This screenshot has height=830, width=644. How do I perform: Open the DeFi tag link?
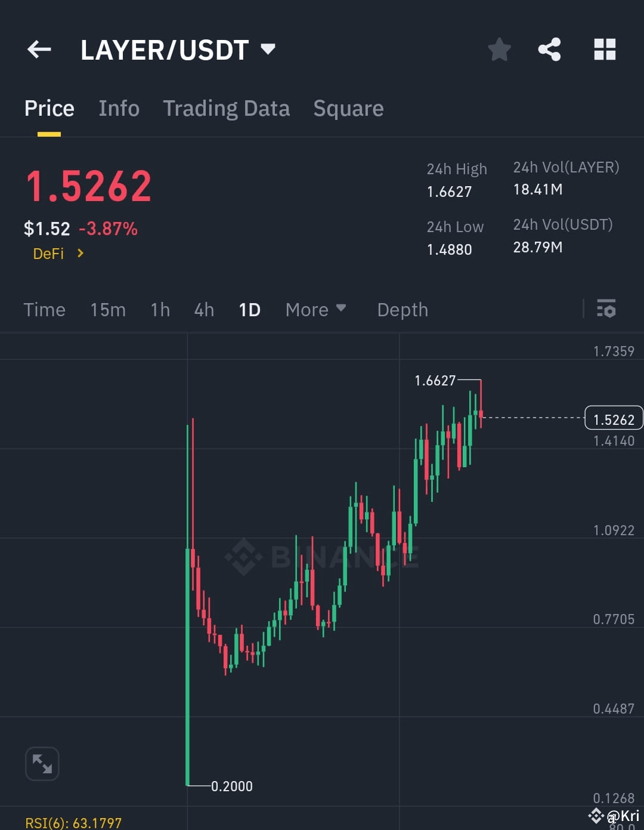pos(48,253)
